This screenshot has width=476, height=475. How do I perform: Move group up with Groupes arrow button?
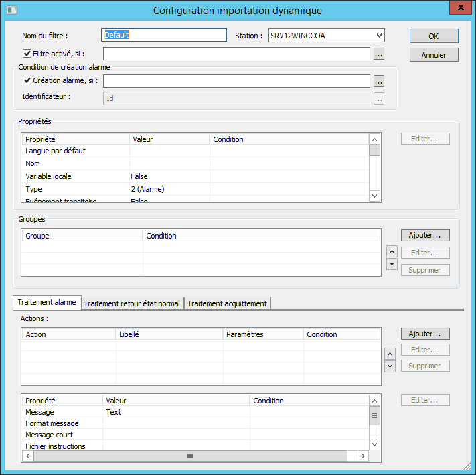click(392, 251)
